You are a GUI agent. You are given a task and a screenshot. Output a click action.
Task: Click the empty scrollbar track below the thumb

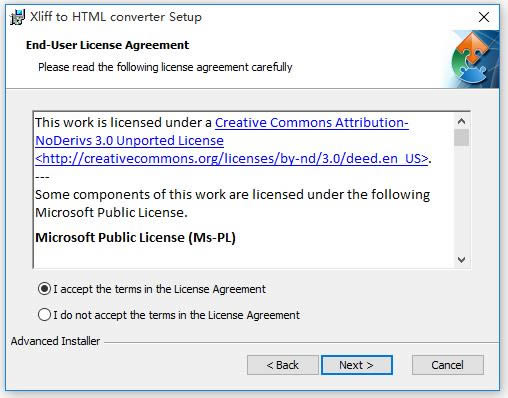[461, 199]
